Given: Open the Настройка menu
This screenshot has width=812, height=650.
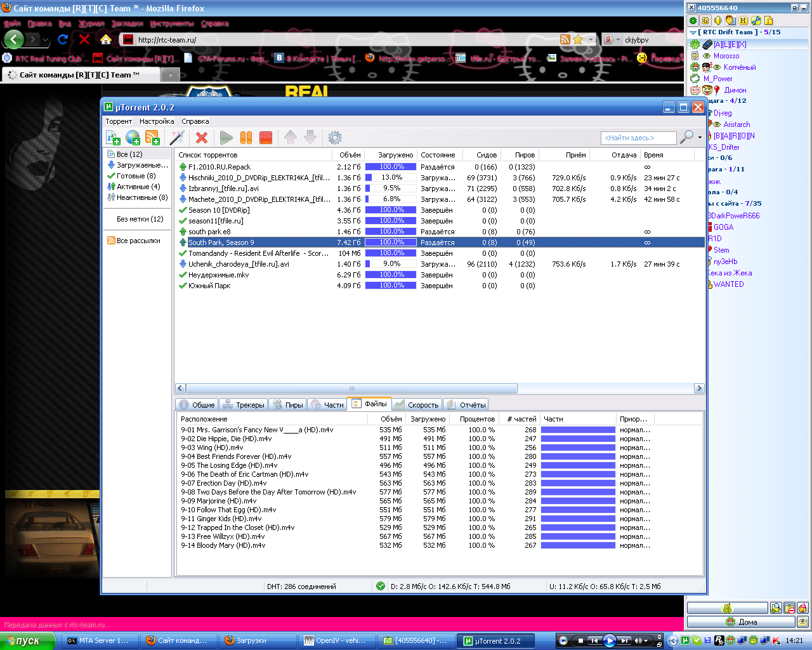Looking at the screenshot, I should pyautogui.click(x=157, y=121).
